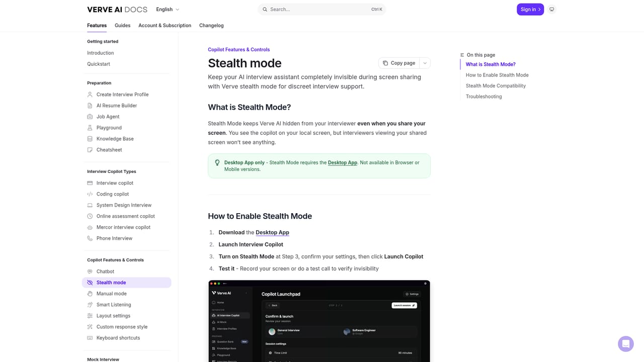Screen dimensions: 644x362
Task: Click the Phone Interview icon
Action: (90, 238)
